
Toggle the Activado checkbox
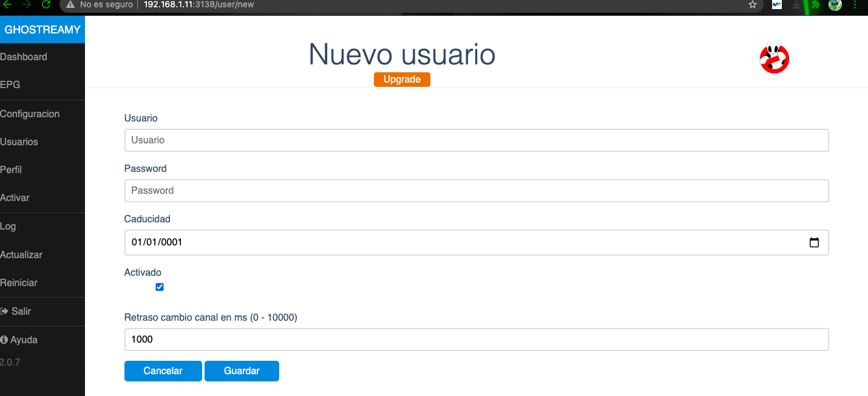[x=160, y=287]
